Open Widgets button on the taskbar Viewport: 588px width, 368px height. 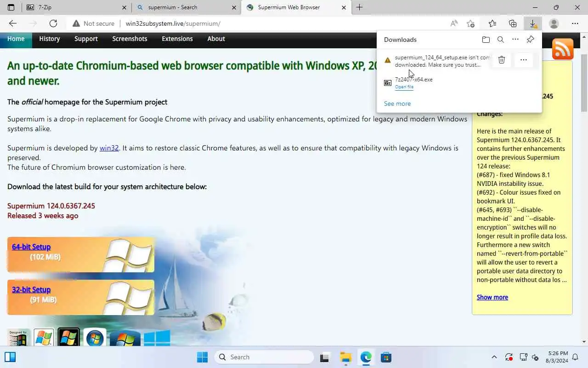click(x=10, y=357)
